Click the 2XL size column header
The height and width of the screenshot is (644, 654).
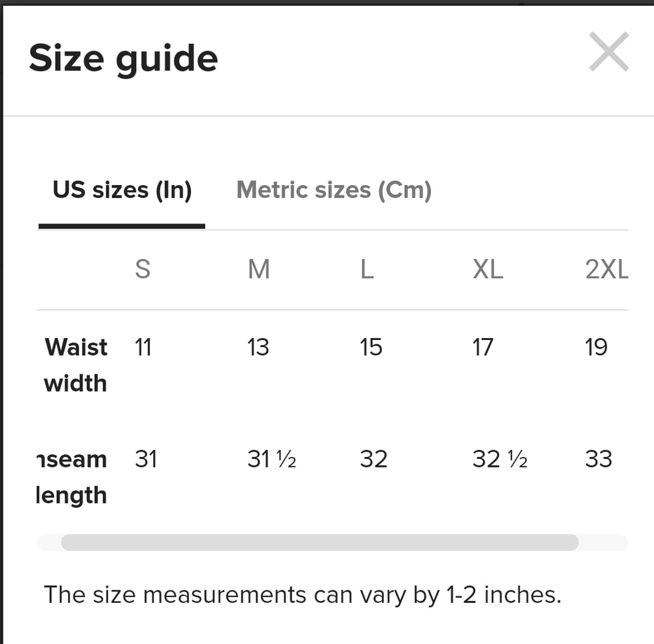(x=606, y=269)
